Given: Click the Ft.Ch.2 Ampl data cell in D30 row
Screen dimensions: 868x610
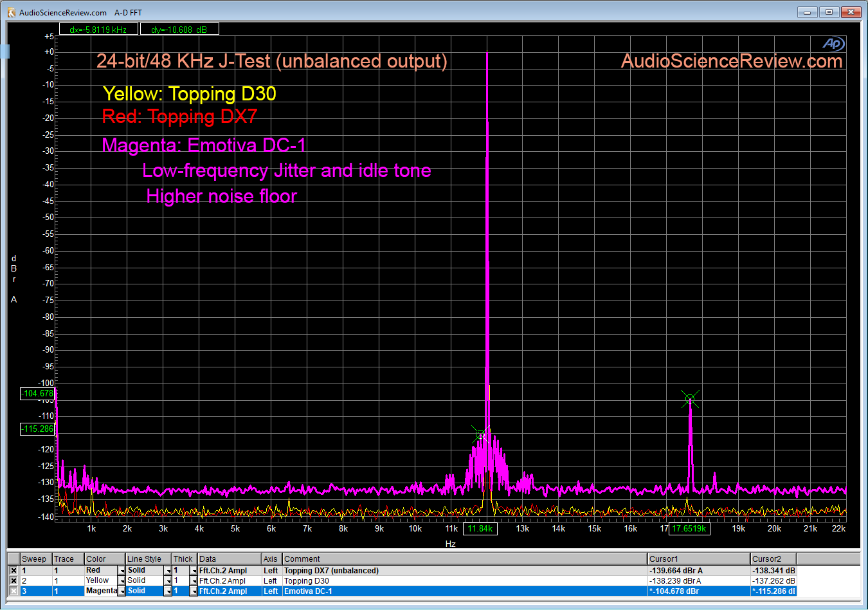Looking at the screenshot, I should 230,581.
